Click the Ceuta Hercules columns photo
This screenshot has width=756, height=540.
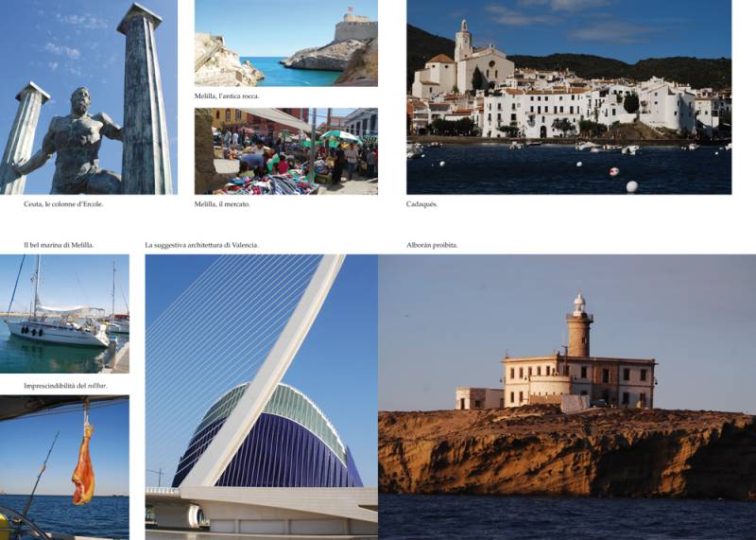point(88,96)
